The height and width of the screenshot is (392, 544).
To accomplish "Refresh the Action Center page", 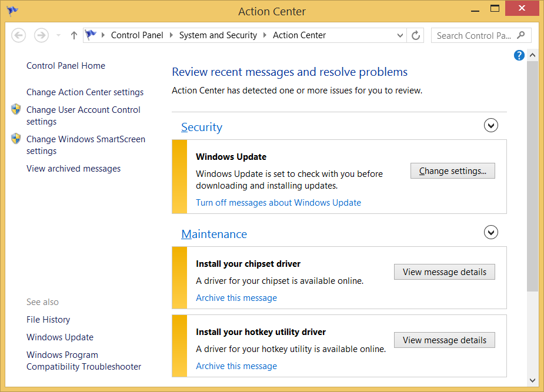I will [x=416, y=35].
